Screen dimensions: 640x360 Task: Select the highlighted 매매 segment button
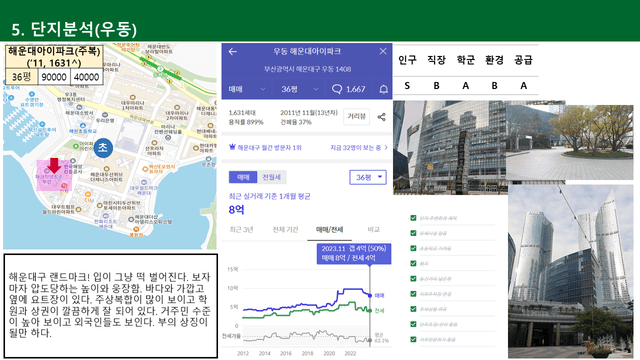coord(243,177)
